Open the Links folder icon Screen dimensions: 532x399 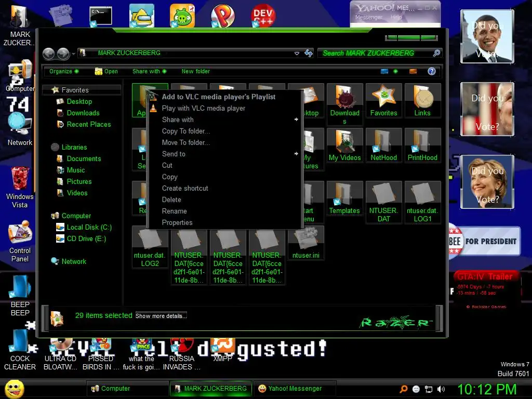[422, 100]
